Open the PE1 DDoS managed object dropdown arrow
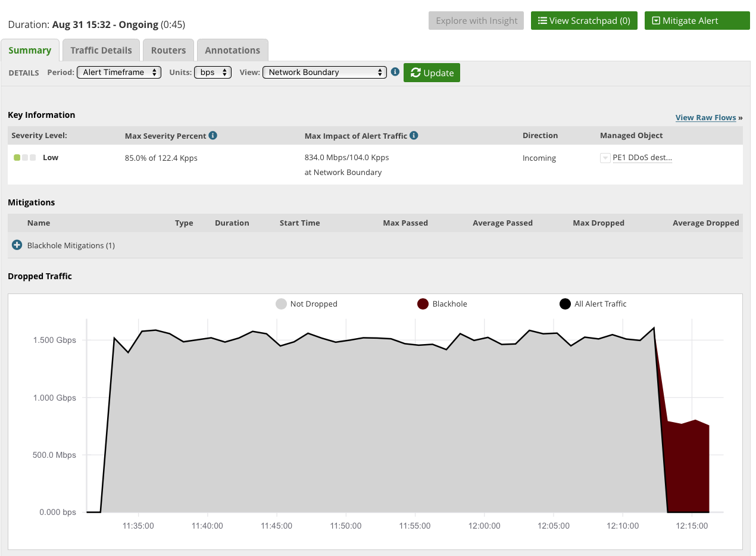Image resolution: width=756 pixels, height=556 pixels. tap(605, 158)
